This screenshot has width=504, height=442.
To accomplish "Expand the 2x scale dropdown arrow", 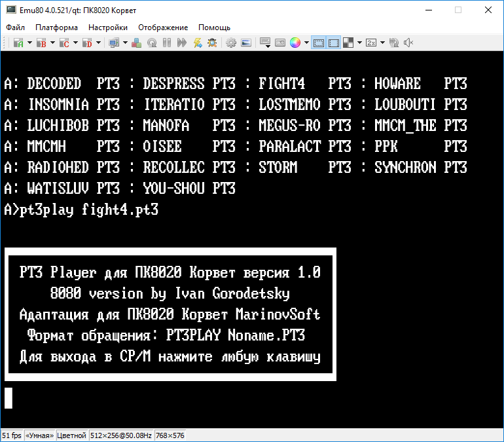I will 383,43.
